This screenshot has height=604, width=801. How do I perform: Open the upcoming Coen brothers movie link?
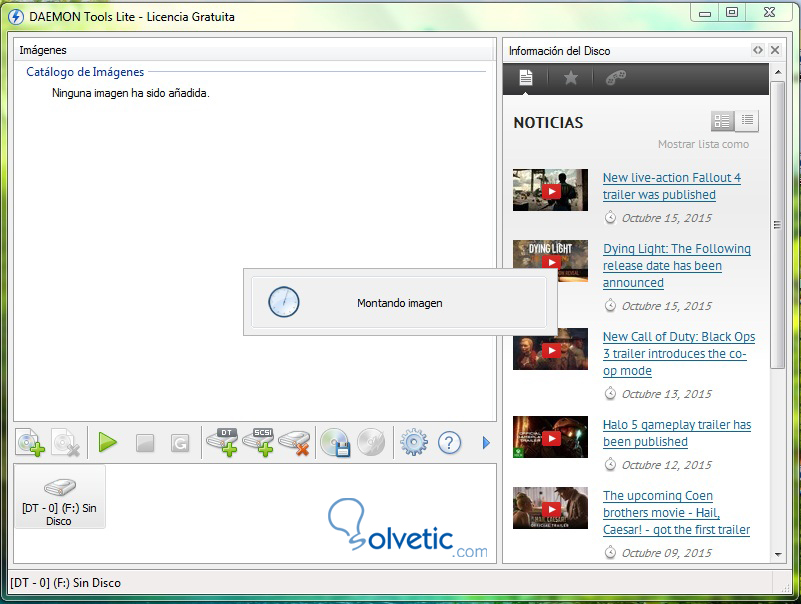pyautogui.click(x=676, y=513)
